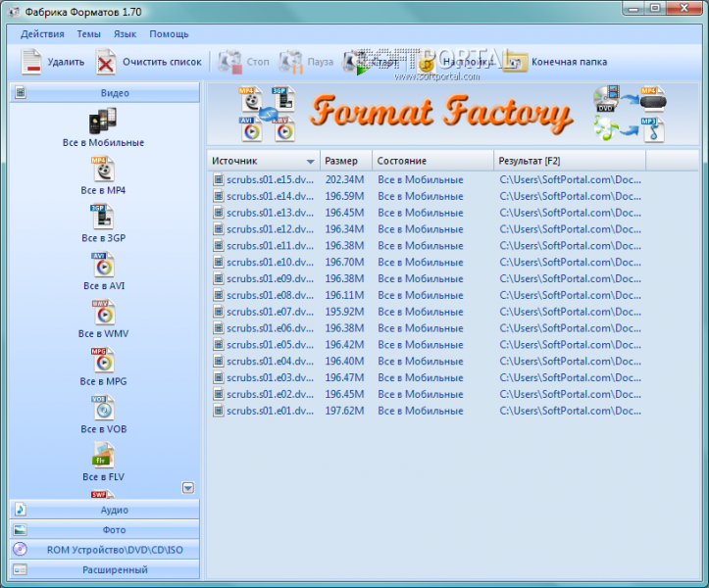Click the Все в MPG icon
This screenshot has height=588, width=709.
(103, 360)
